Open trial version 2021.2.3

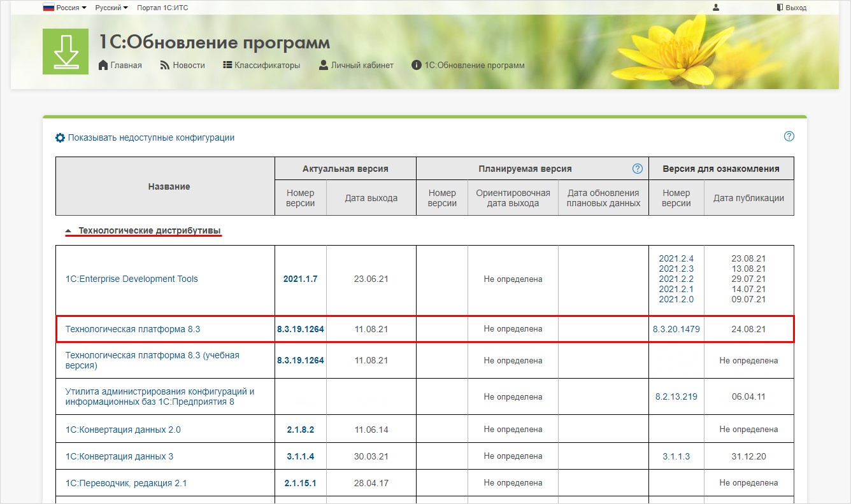click(676, 269)
